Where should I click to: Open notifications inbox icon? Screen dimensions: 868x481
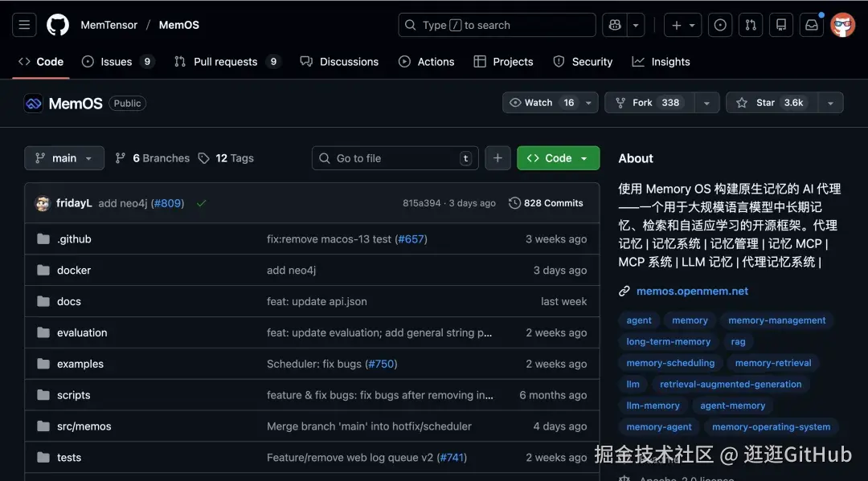click(x=812, y=25)
